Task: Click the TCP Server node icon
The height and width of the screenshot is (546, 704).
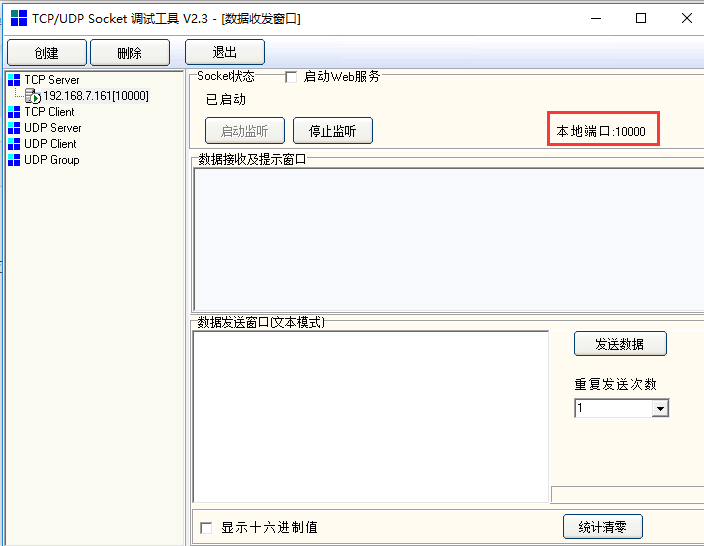Action: click(14, 80)
